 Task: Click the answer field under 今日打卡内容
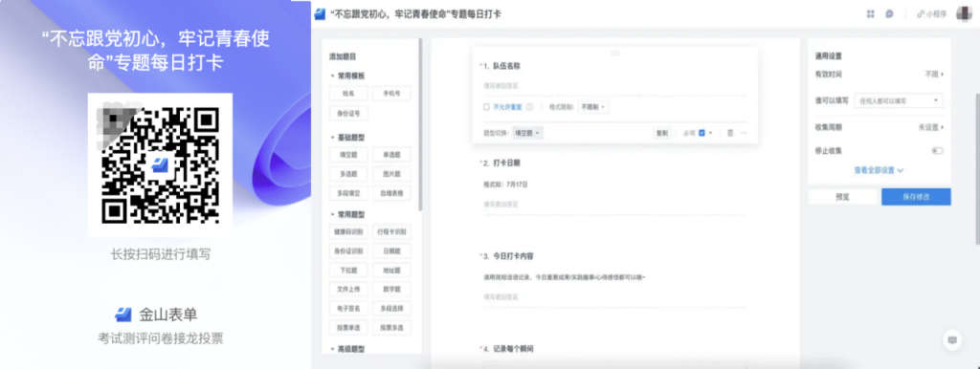point(615,297)
